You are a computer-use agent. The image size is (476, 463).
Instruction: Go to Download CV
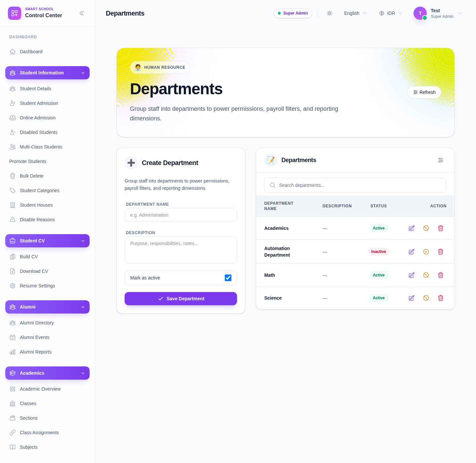(x=47, y=271)
